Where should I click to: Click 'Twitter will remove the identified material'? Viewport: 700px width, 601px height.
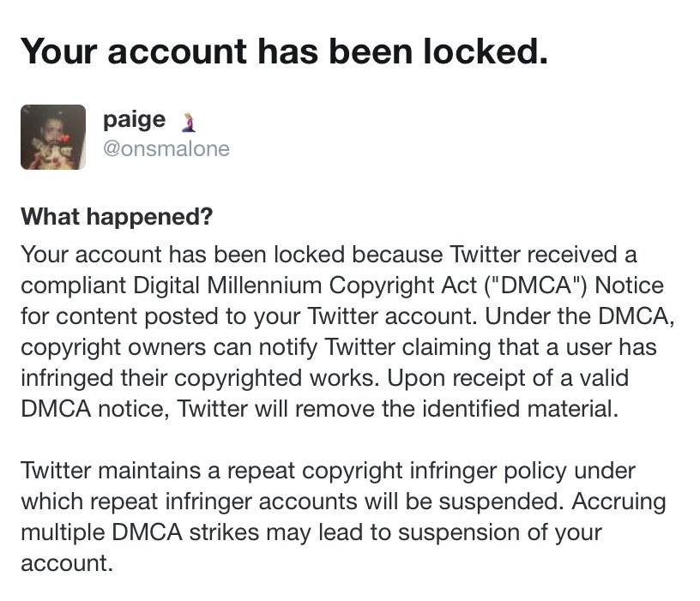397,409
